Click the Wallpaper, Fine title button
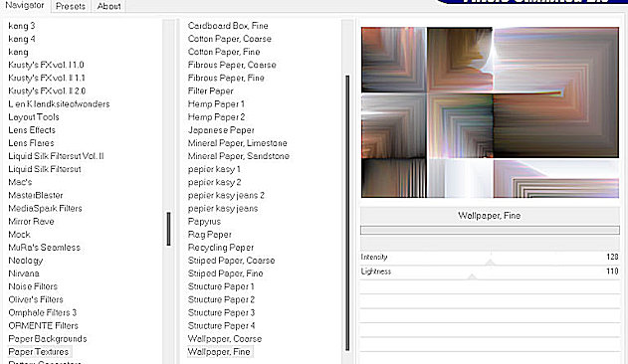The image size is (628, 364). click(490, 216)
